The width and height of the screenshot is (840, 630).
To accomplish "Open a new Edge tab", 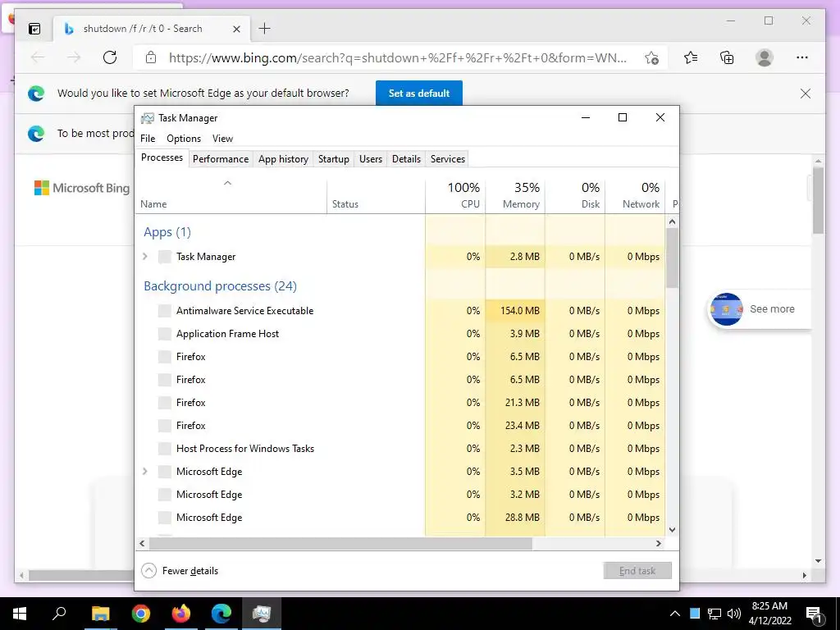I will pos(265,29).
